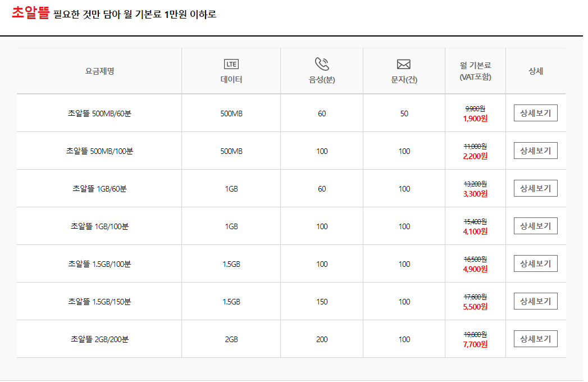
Task: Click the 상세 column header
Action: 536,71
